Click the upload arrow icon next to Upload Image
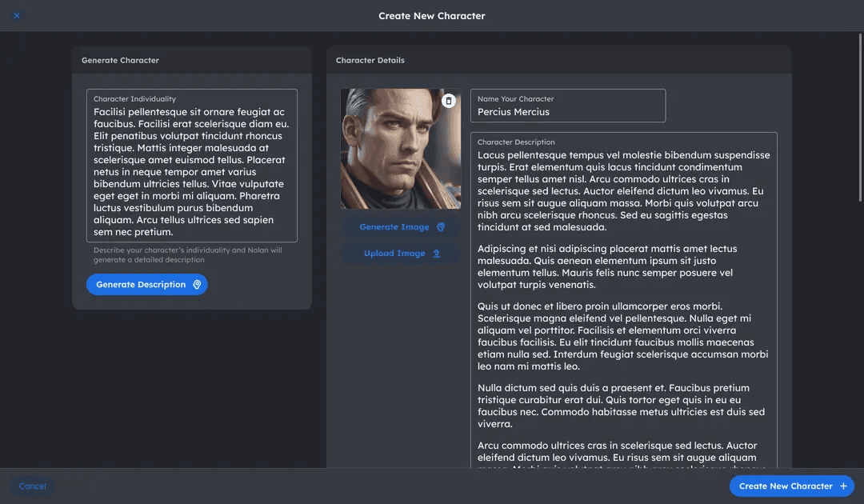This screenshot has height=504, width=864. point(436,254)
